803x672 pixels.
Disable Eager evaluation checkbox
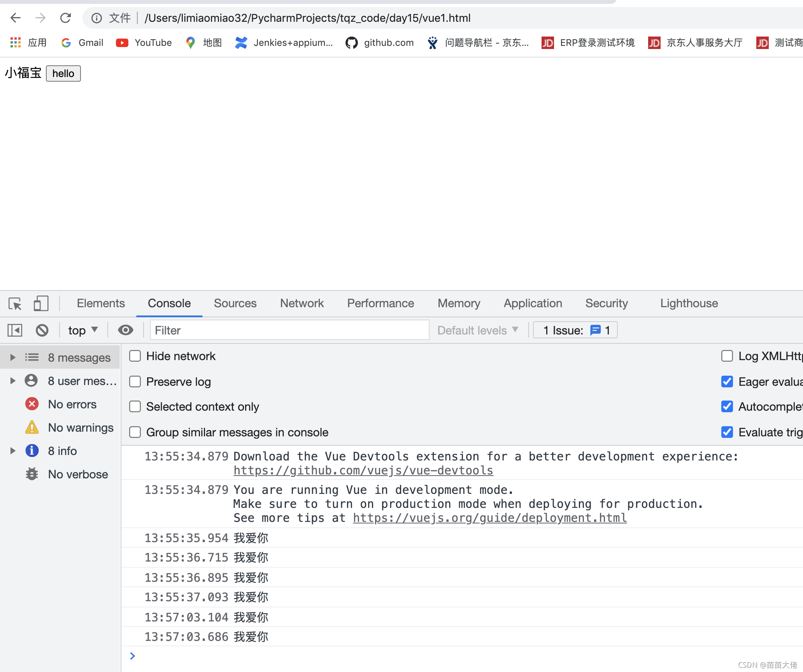click(727, 382)
